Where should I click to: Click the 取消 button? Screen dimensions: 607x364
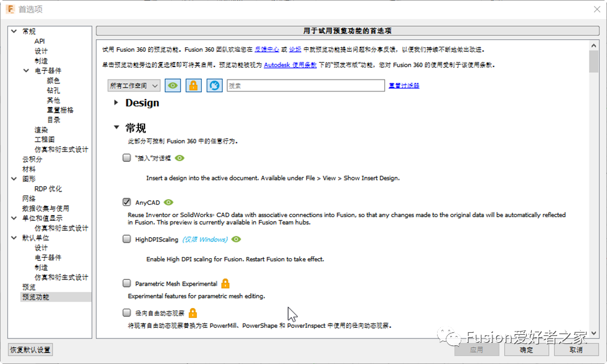[x=576, y=350]
